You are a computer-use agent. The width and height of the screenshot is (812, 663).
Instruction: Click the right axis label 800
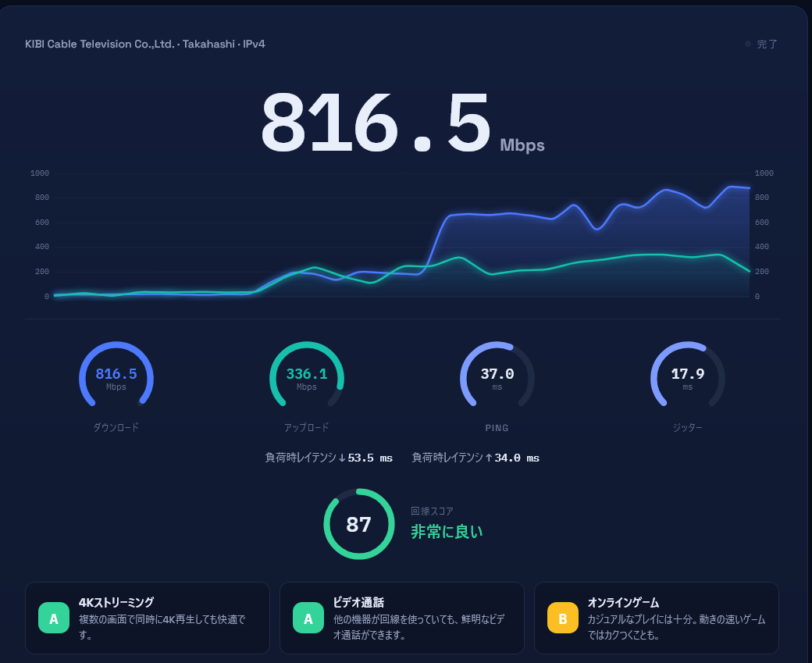pos(762,198)
